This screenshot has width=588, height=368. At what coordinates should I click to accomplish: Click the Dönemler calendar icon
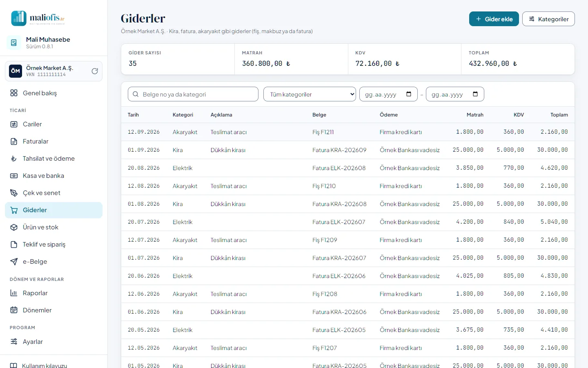pos(14,310)
